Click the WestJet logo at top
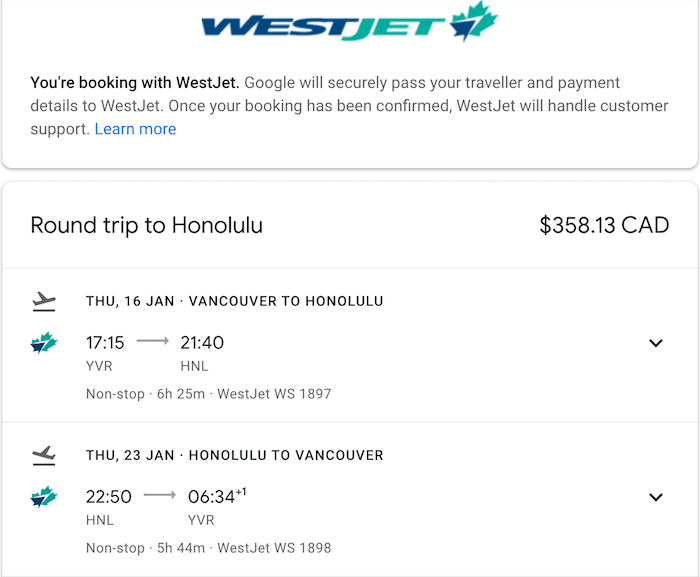The image size is (700, 577). click(x=350, y=22)
